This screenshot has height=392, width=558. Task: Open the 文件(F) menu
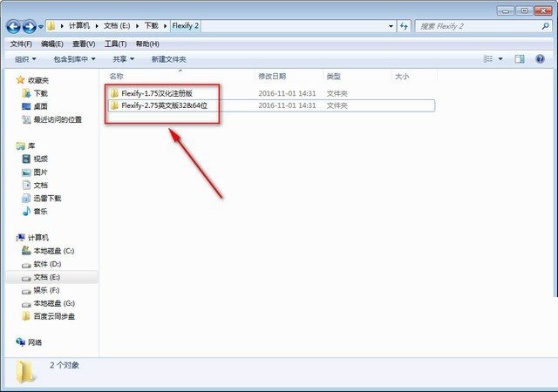pyautogui.click(x=21, y=44)
